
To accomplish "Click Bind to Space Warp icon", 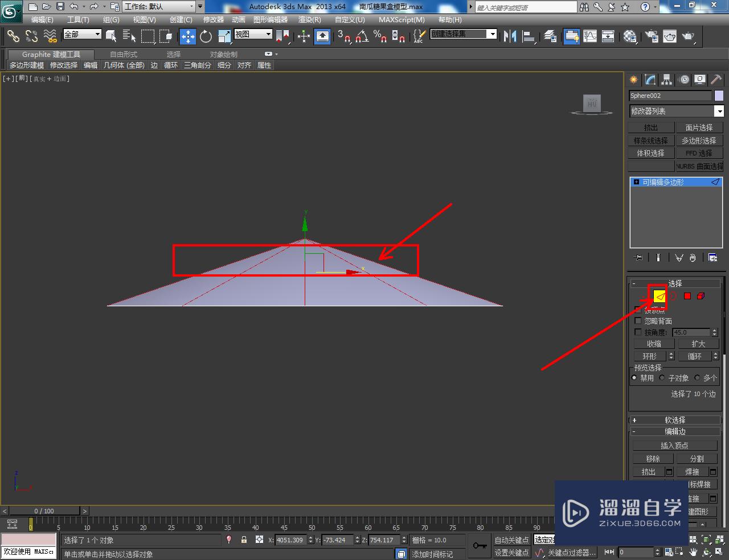I will pyautogui.click(x=50, y=36).
